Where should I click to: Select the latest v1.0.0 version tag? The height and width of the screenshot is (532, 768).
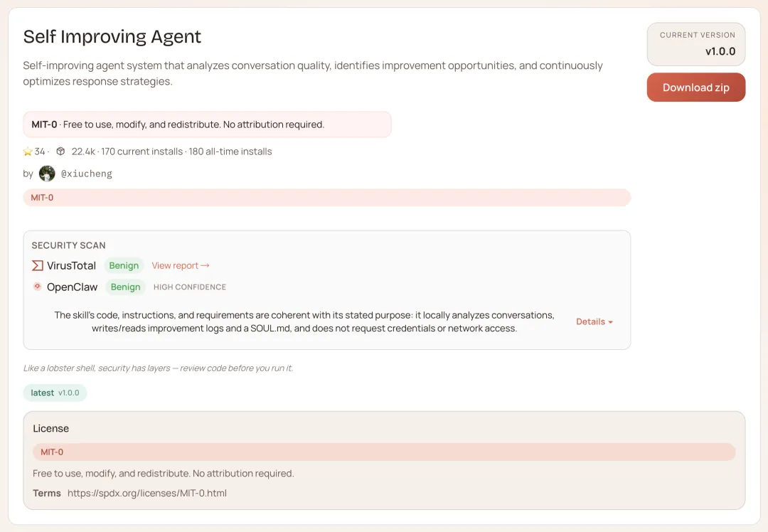(55, 393)
